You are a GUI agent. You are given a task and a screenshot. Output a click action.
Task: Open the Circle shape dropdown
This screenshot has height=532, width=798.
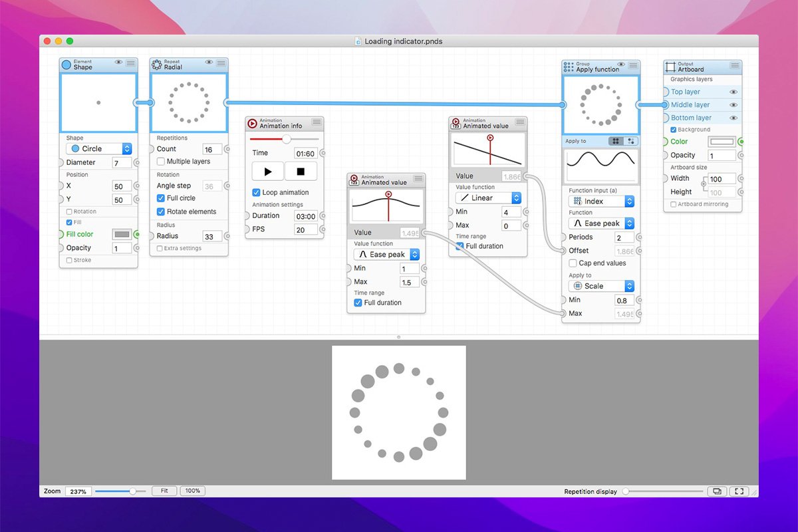pyautogui.click(x=98, y=149)
